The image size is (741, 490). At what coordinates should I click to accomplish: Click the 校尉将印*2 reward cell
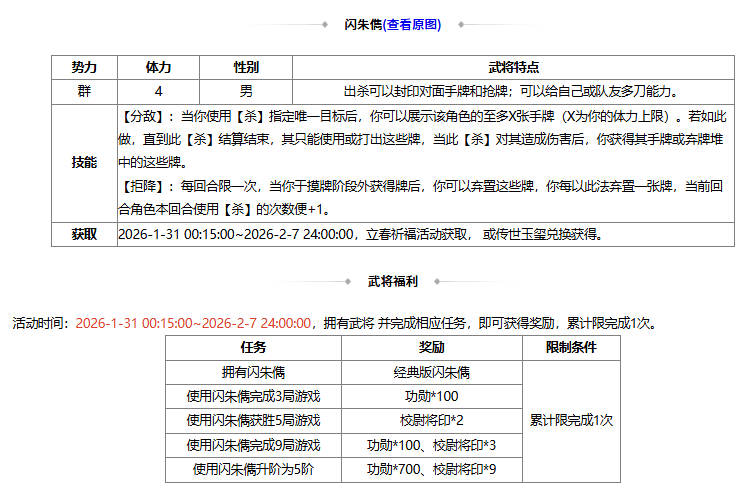(x=431, y=421)
